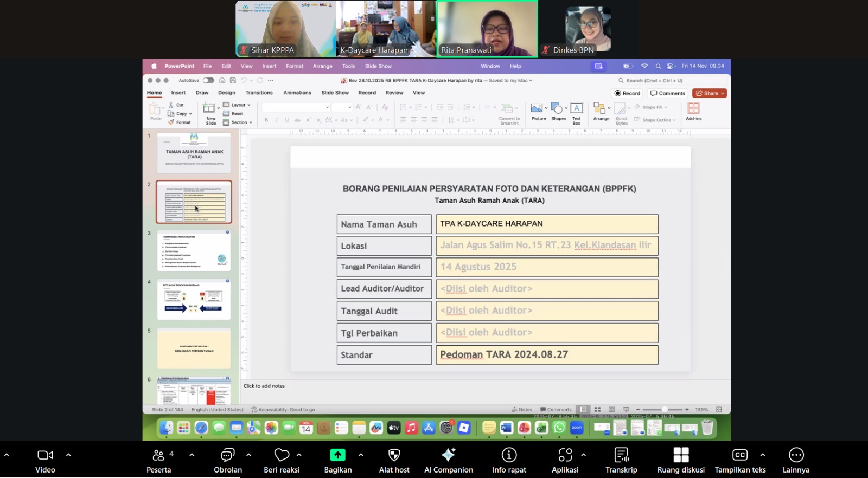
Task: Open Obrolan chat panel
Action: (x=227, y=455)
